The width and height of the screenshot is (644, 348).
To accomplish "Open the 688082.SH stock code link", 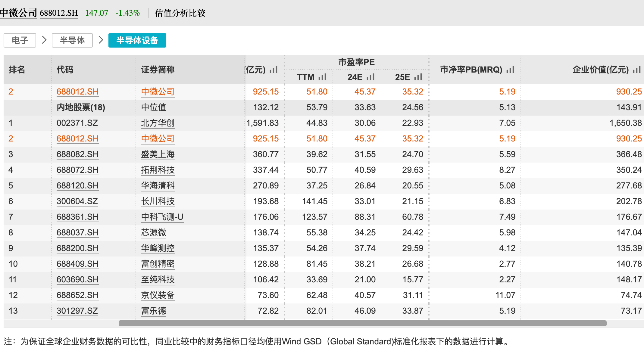I will 77,154.
